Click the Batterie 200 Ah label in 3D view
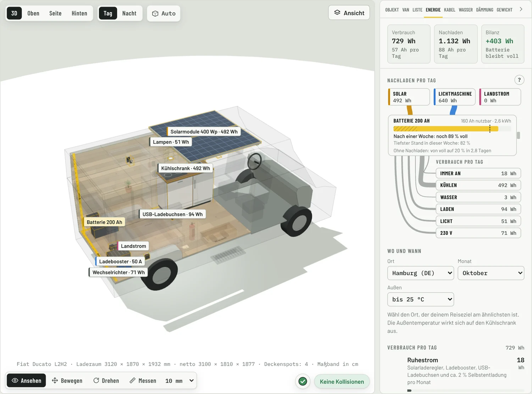The height and width of the screenshot is (394, 532). pyautogui.click(x=104, y=222)
